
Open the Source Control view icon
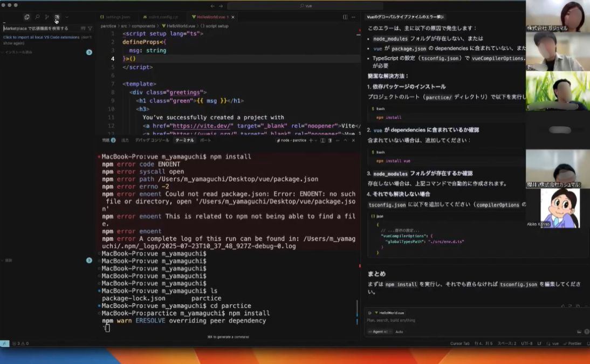pos(47,17)
